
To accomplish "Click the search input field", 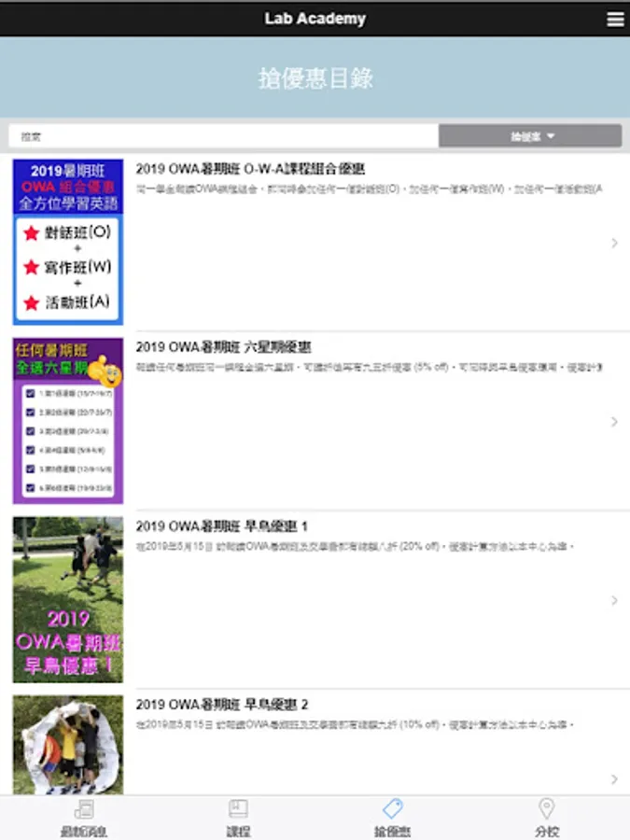I will coord(223,136).
